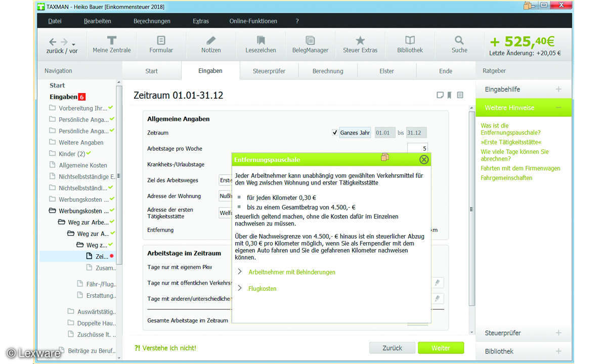Click the bookmark icon beside Zeitraum heading
This screenshot has width=607, height=364.
pyautogui.click(x=449, y=95)
